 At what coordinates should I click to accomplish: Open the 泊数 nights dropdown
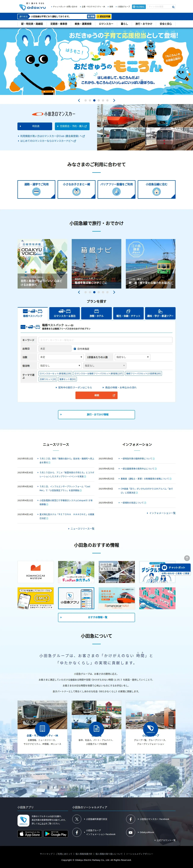pos(61,357)
